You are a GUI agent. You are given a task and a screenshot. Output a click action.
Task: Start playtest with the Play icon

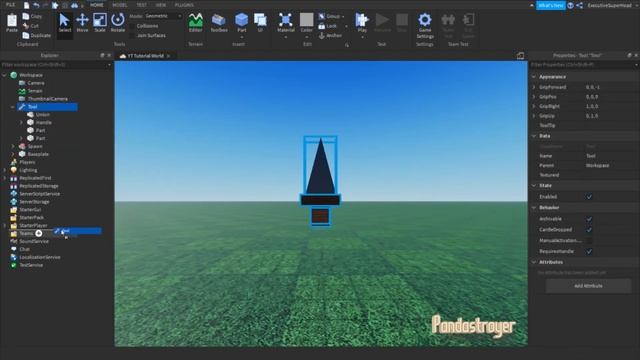362,20
